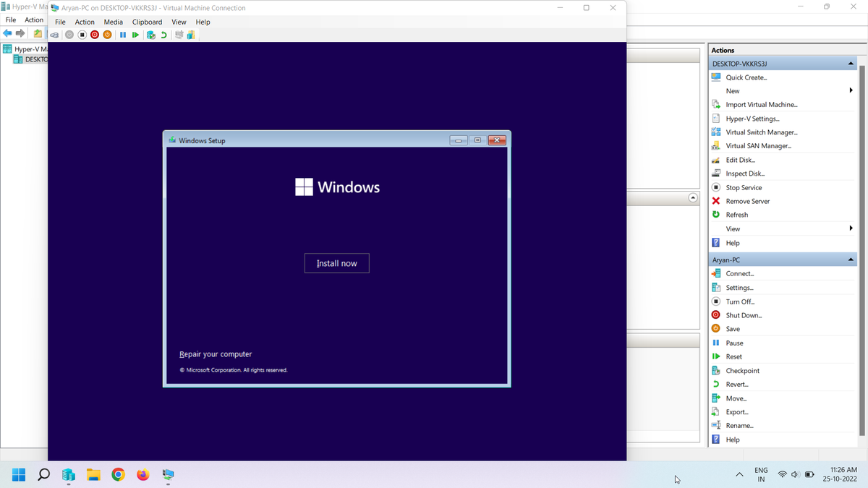
Task: Click the Up folder icon in Hyper-V Manager
Action: [38, 33]
